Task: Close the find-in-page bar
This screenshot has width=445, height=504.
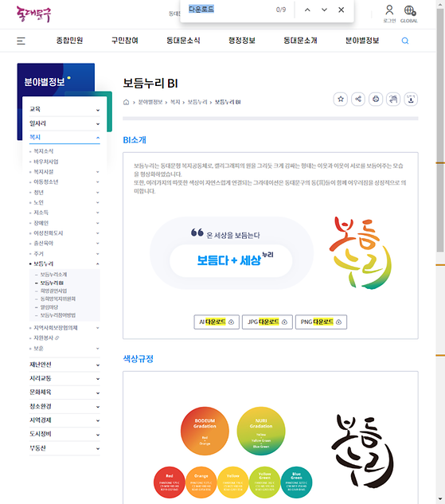Action: [x=342, y=10]
